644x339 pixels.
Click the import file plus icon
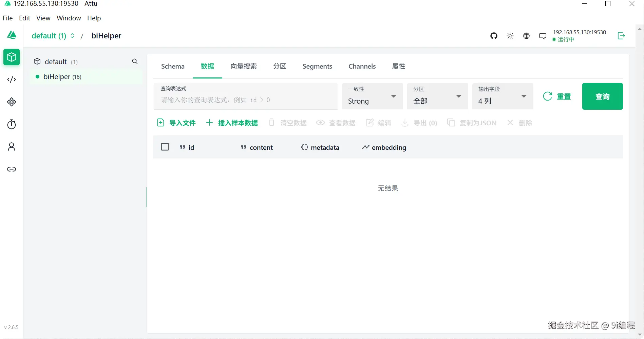coord(161,123)
